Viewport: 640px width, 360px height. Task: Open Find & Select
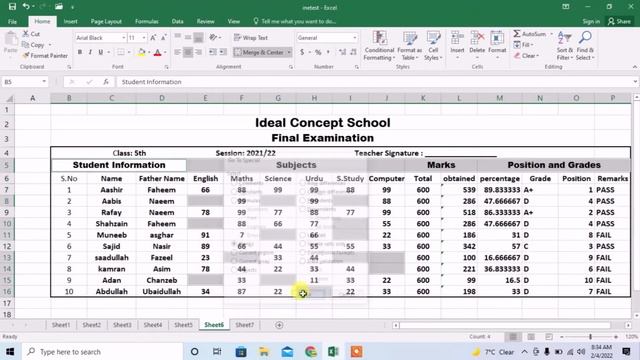pos(585,46)
